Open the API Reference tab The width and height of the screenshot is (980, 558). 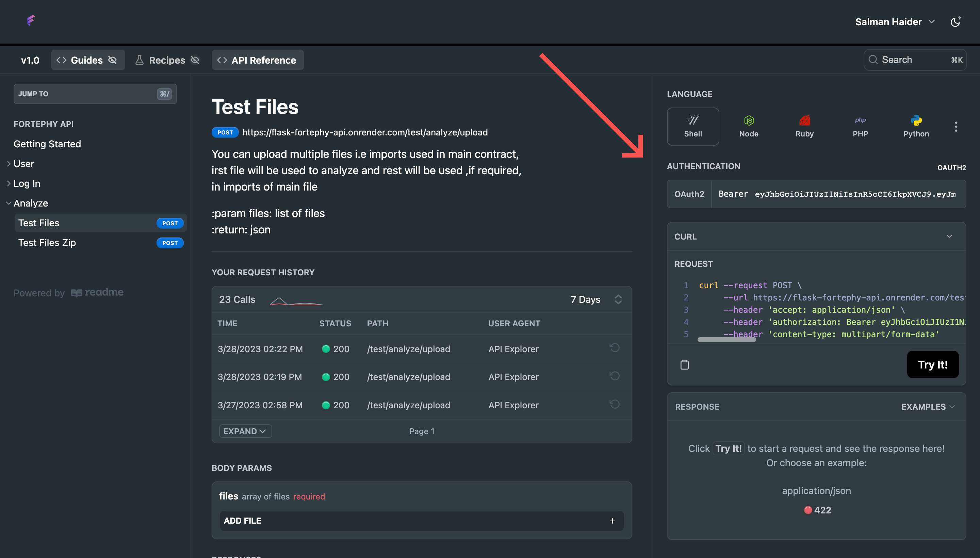258,60
